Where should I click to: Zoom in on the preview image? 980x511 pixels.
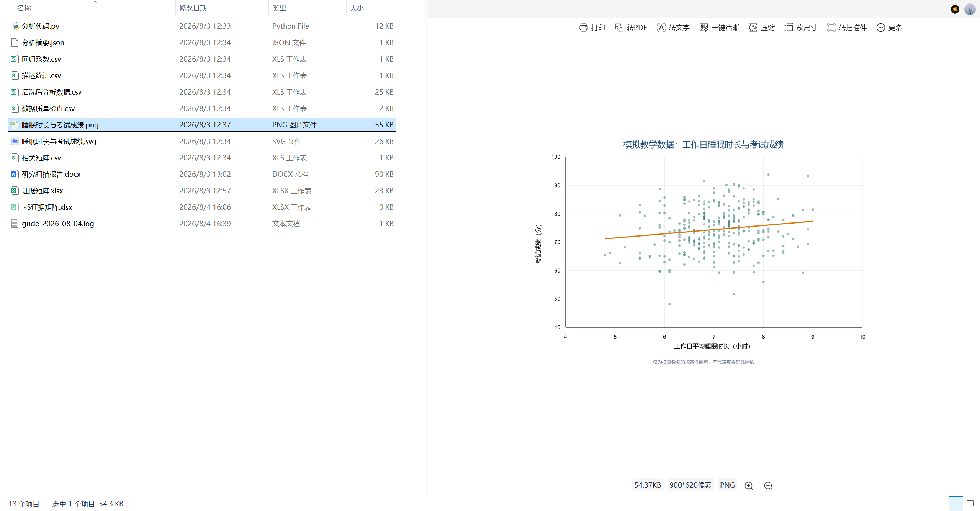[x=749, y=486]
